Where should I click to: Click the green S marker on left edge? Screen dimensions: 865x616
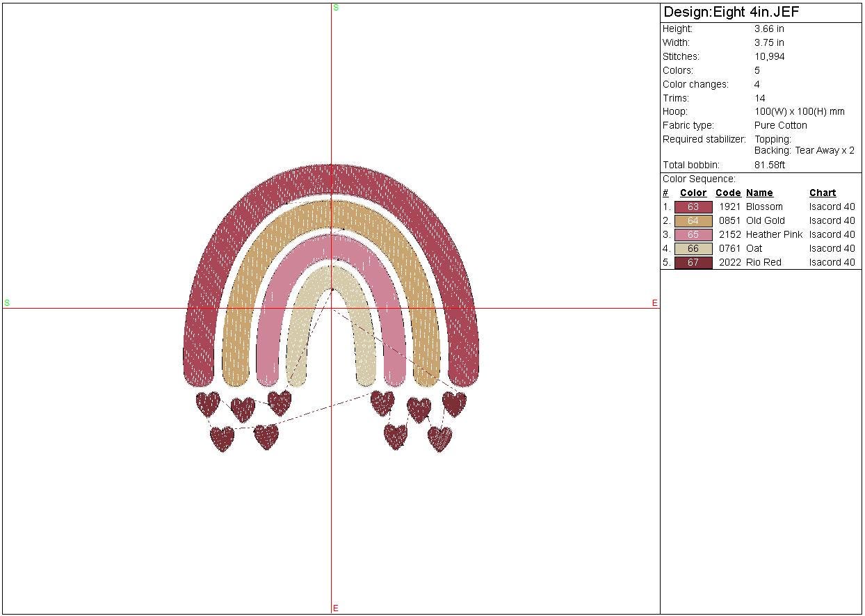pyautogui.click(x=7, y=303)
